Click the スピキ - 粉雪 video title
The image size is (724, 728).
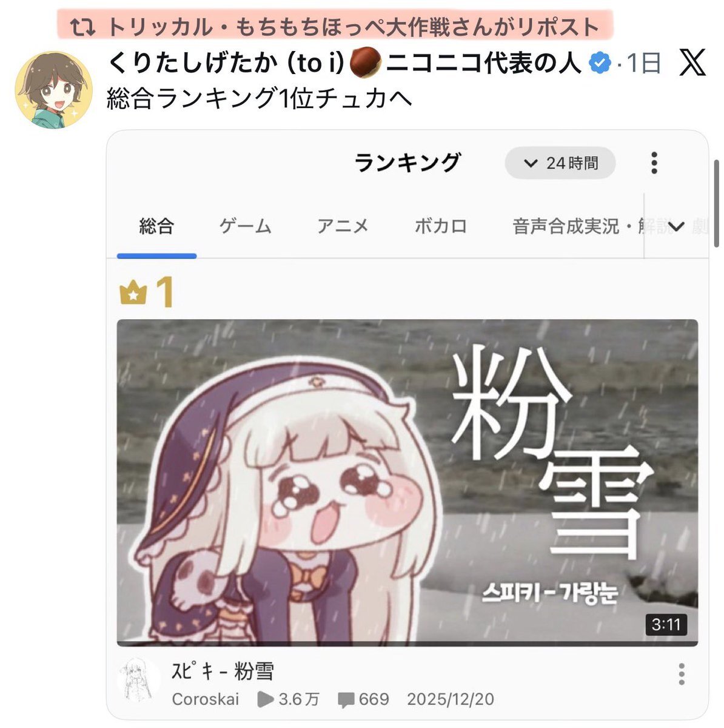click(x=223, y=672)
